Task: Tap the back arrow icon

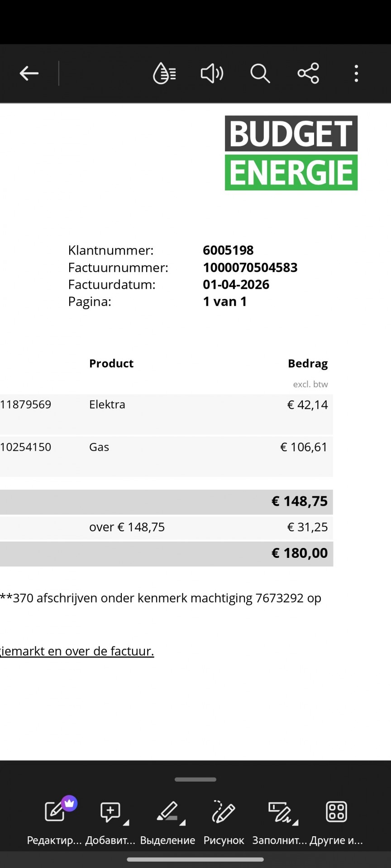Action: (x=29, y=73)
